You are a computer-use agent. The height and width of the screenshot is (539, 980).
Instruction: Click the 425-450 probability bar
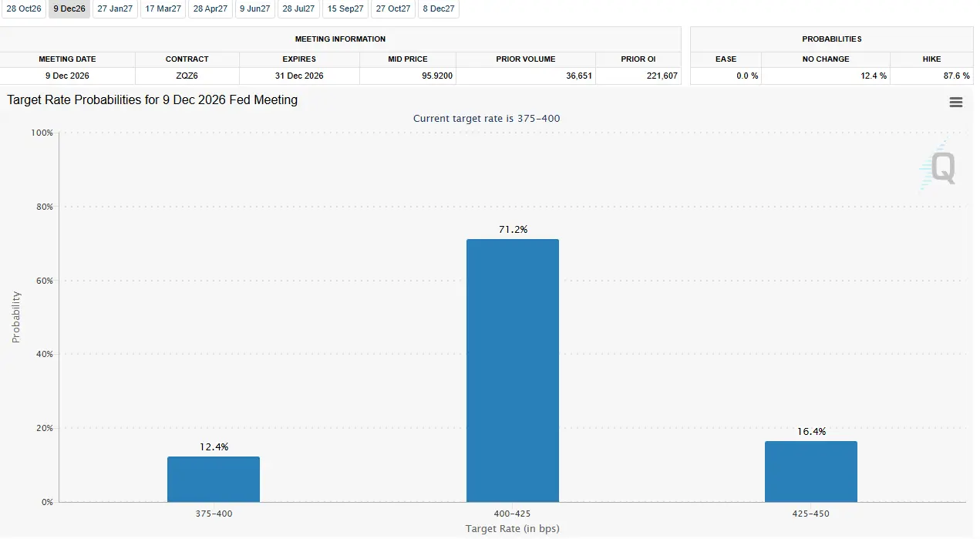[x=811, y=472]
